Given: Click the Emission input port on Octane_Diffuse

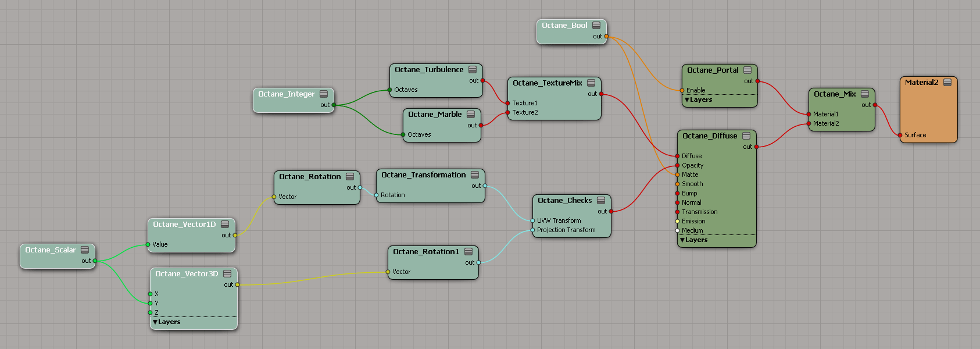Looking at the screenshot, I should pos(677,221).
